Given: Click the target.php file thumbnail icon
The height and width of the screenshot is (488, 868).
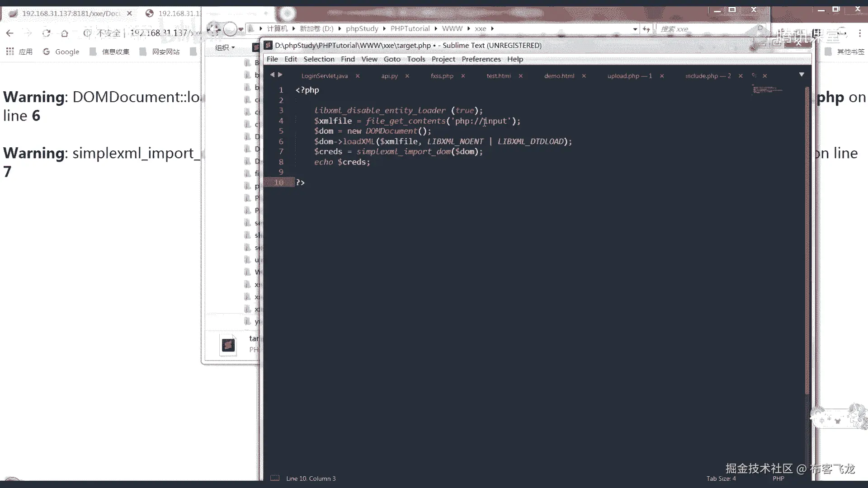Looking at the screenshot, I should coord(228,345).
